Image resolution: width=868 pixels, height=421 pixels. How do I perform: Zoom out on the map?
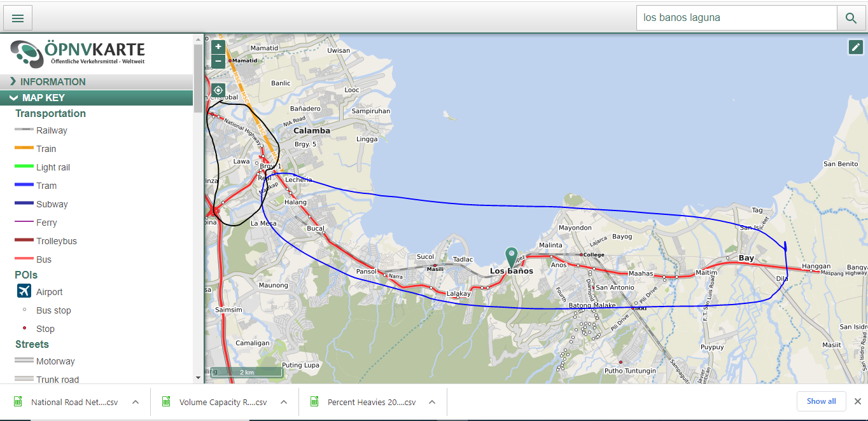coord(218,61)
